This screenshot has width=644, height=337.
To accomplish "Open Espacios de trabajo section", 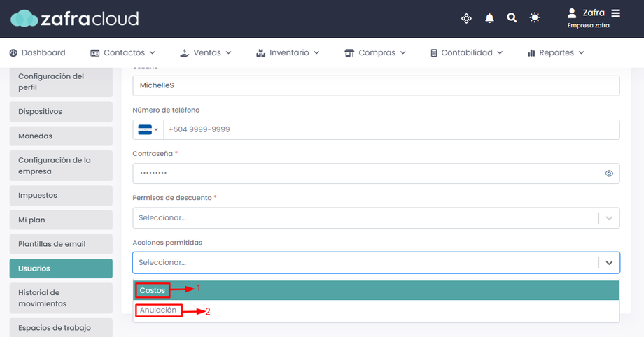I will pyautogui.click(x=61, y=327).
